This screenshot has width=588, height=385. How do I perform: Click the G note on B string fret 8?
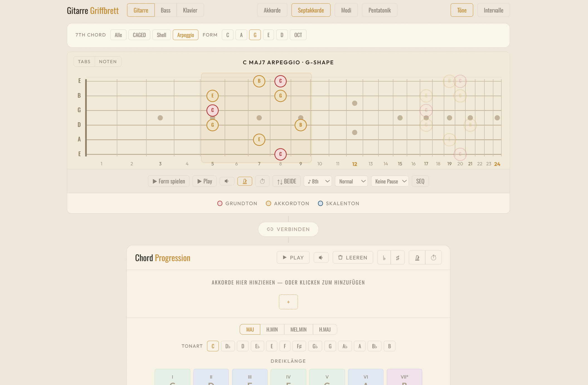pyautogui.click(x=281, y=96)
